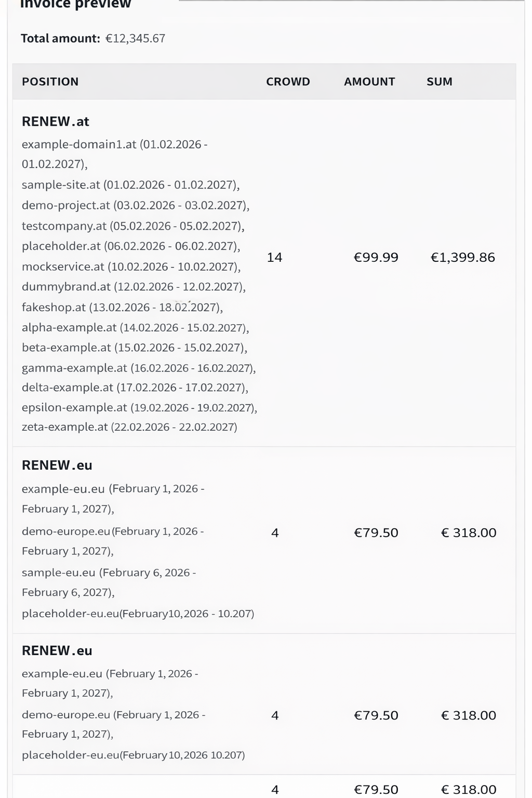Click the sample-site.at domain line
This screenshot has height=798, width=532.
coord(130,185)
